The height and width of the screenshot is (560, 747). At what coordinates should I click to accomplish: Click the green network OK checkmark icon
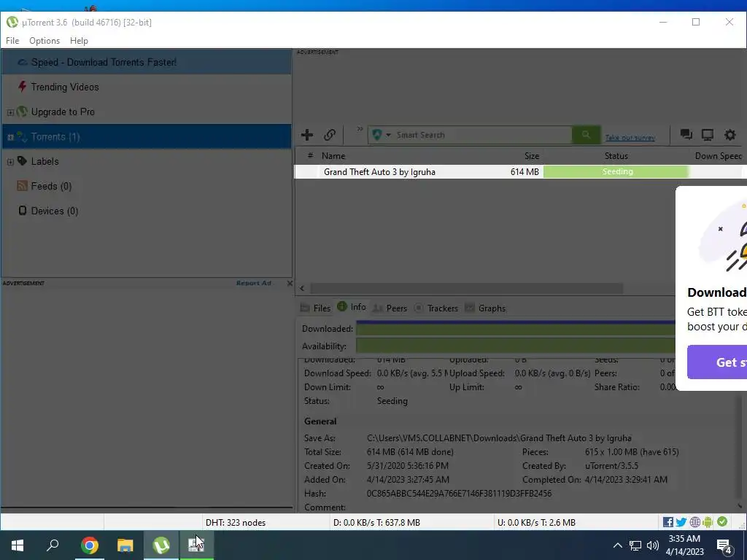(722, 522)
